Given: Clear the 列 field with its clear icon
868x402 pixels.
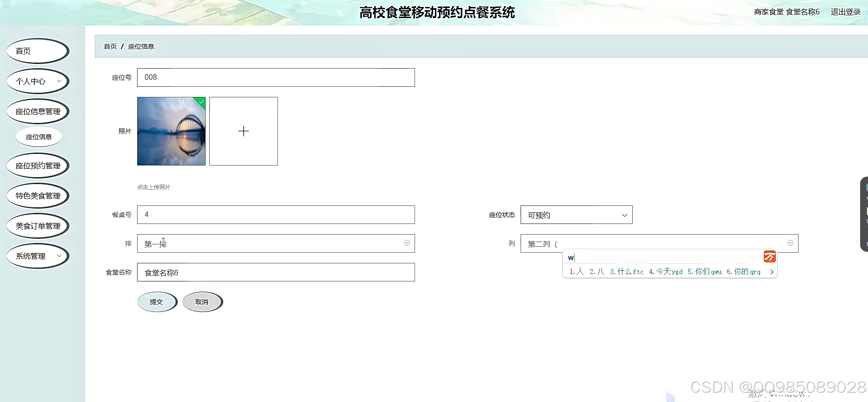Looking at the screenshot, I should tap(790, 243).
